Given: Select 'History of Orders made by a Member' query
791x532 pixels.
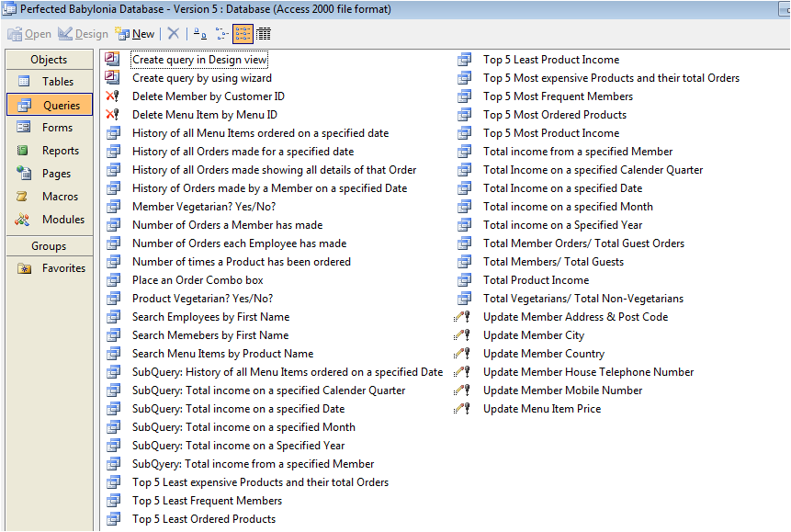Looking at the screenshot, I should click(269, 188).
